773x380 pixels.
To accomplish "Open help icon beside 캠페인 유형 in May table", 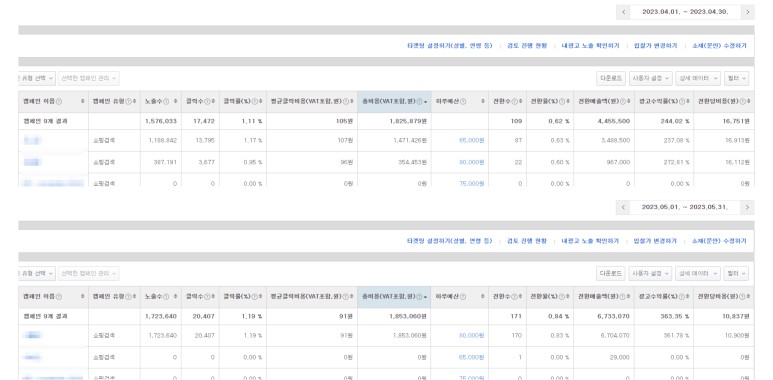I will 128,297.
